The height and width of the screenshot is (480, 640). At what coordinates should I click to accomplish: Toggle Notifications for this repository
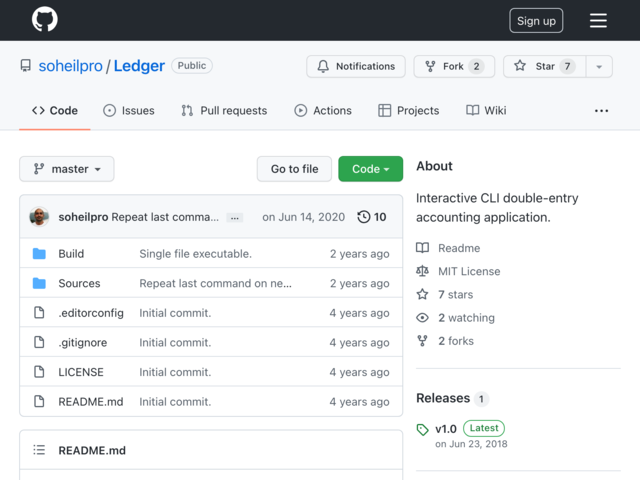click(x=356, y=66)
